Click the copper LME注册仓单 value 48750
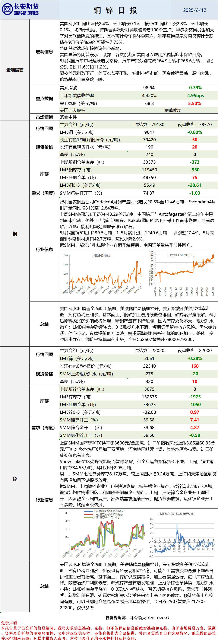Viewport: 218px width, 644px height. click(149, 178)
